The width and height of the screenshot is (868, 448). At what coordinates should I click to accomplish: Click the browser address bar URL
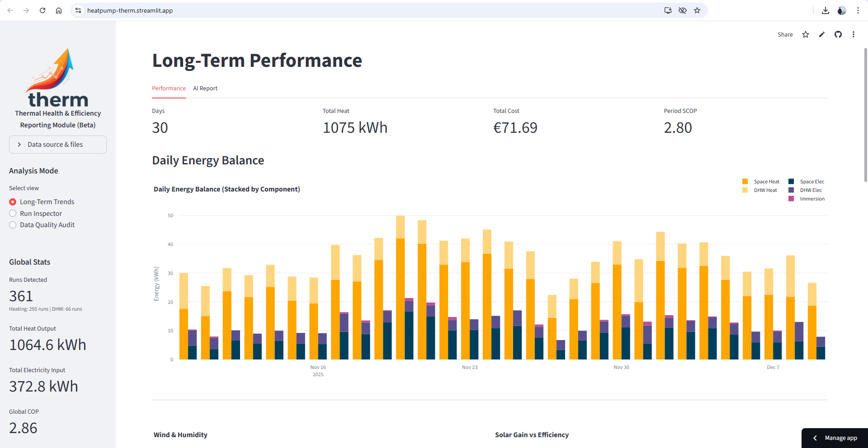tap(130, 10)
